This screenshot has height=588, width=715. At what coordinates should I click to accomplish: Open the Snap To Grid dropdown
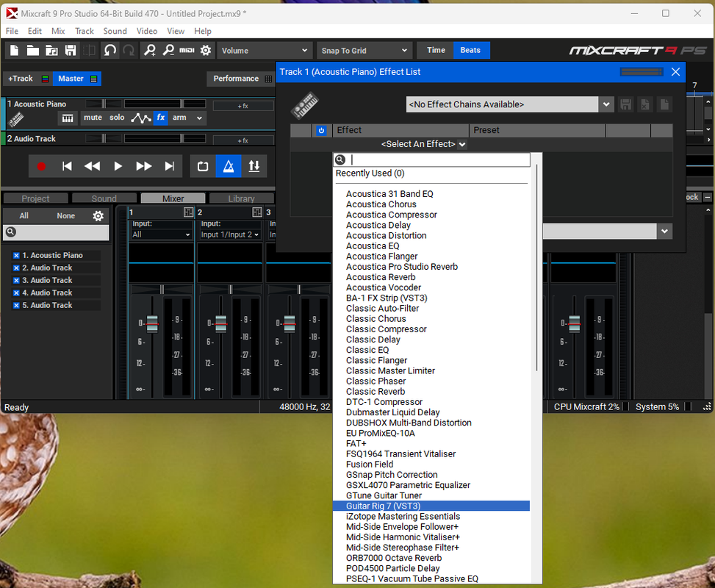coord(364,51)
